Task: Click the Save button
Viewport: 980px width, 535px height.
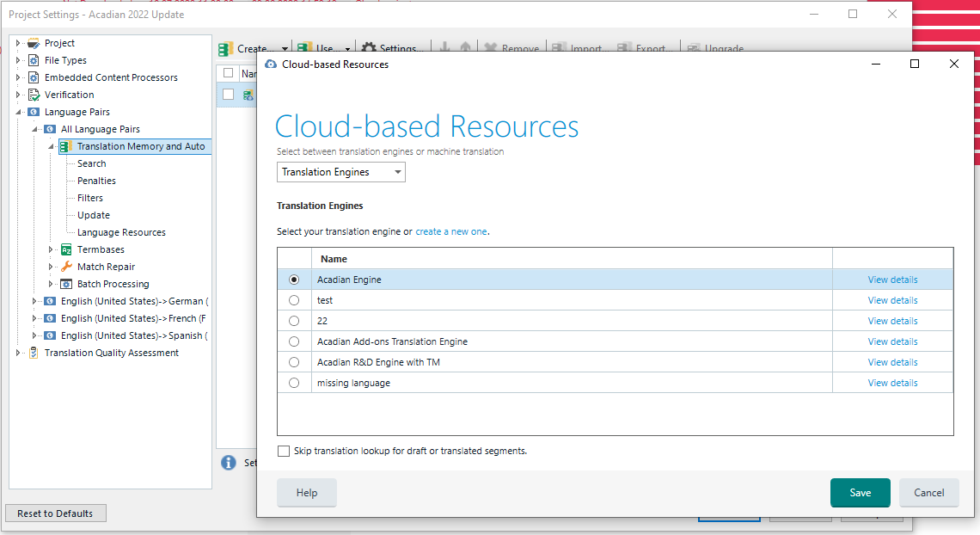Action: pyautogui.click(x=860, y=493)
